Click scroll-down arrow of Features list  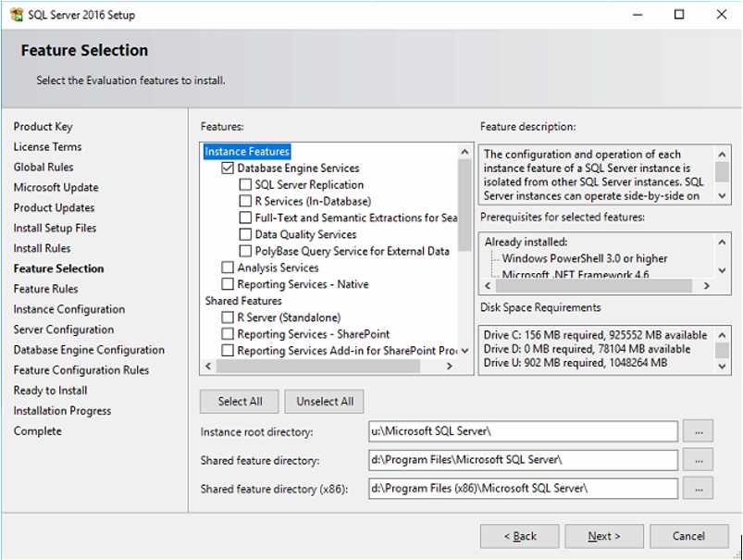pos(464,352)
